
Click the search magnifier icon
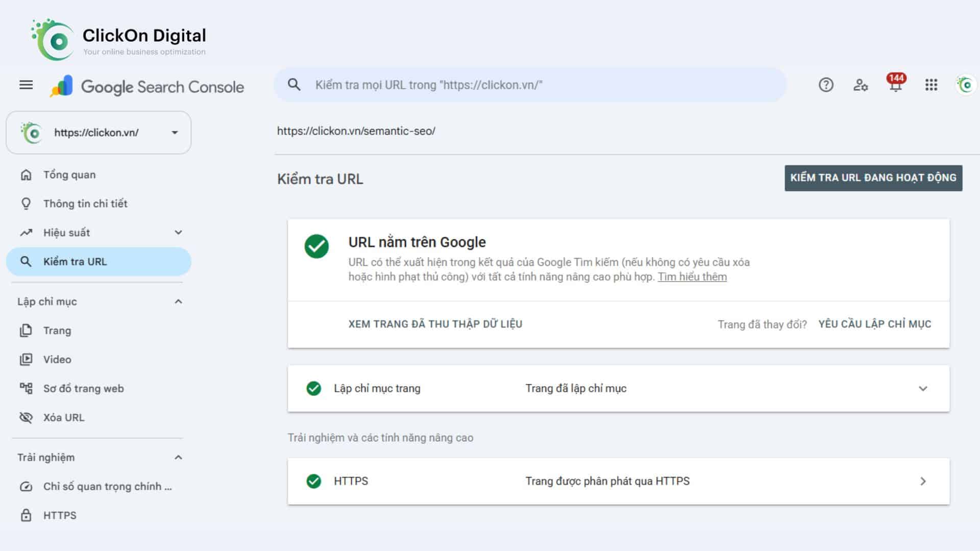click(294, 85)
